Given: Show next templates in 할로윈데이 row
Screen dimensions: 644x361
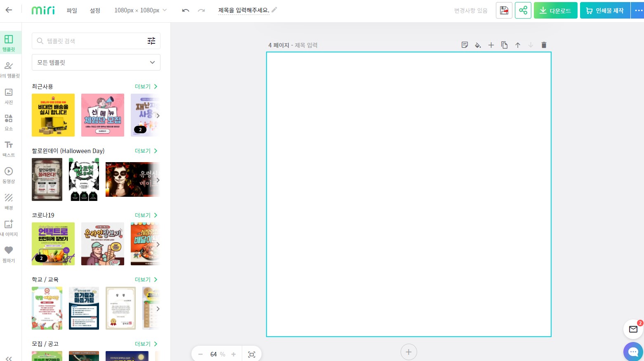Looking at the screenshot, I should 158,180.
